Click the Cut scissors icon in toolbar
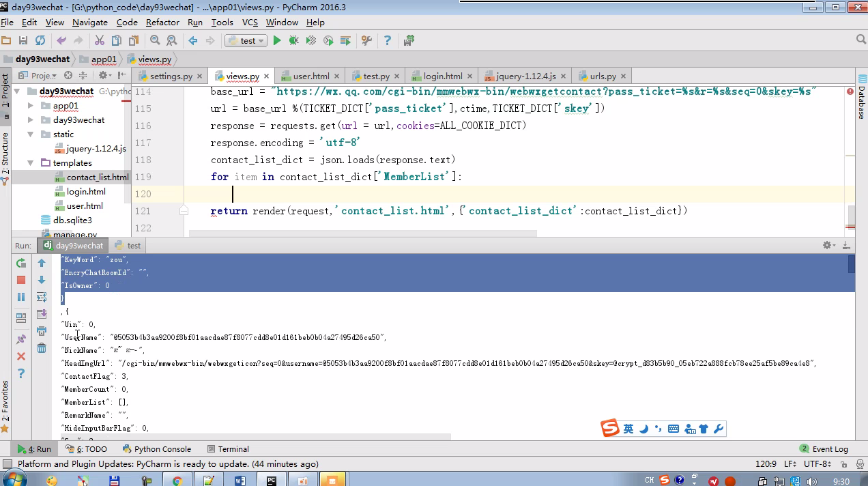The image size is (868, 486). pos(99,41)
